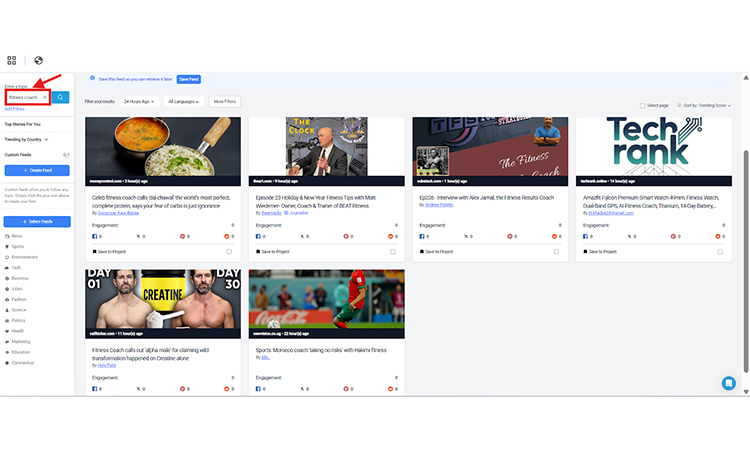
Task: Click the info icon in save-feed banner
Action: coord(92,78)
